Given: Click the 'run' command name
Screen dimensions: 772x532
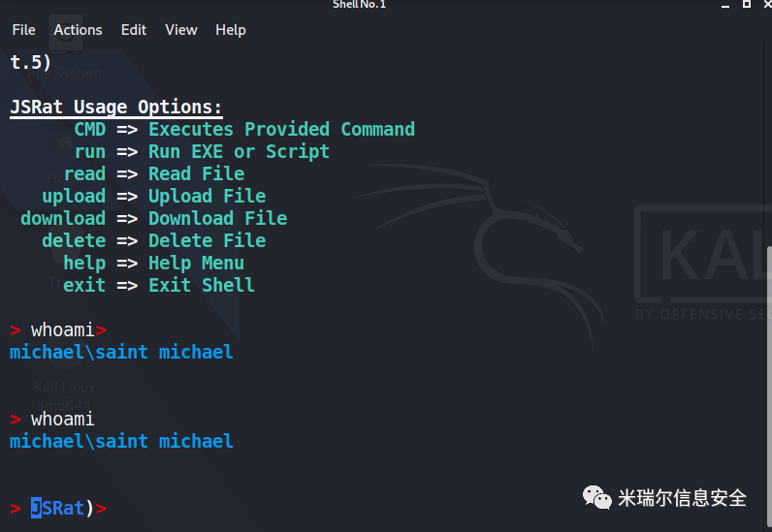Looking at the screenshot, I should (89, 151).
